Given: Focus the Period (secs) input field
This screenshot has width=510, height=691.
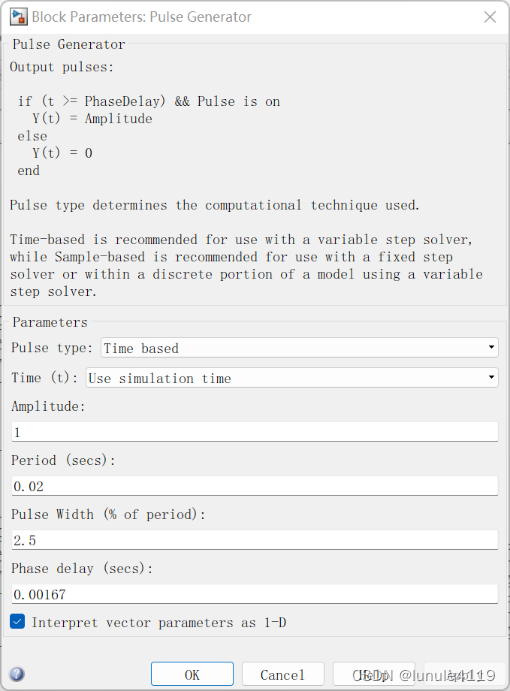Looking at the screenshot, I should [x=255, y=486].
